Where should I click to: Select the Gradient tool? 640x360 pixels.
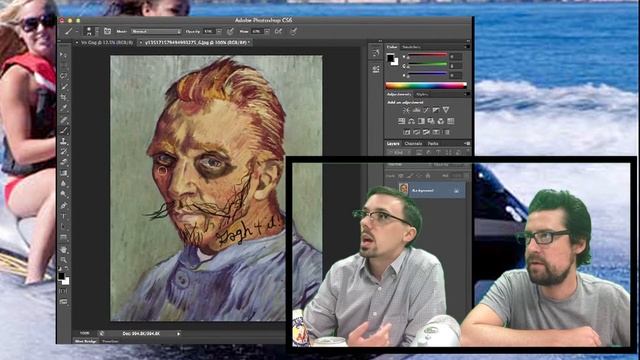click(x=64, y=173)
